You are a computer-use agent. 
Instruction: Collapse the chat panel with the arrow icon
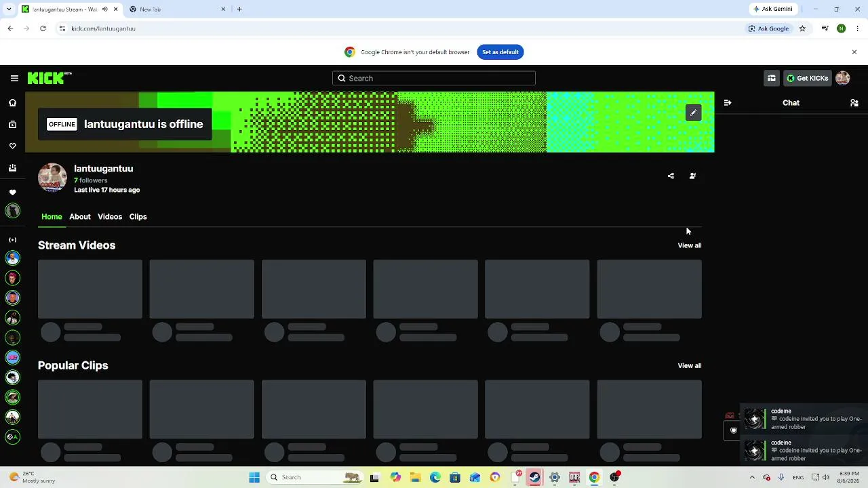(728, 103)
